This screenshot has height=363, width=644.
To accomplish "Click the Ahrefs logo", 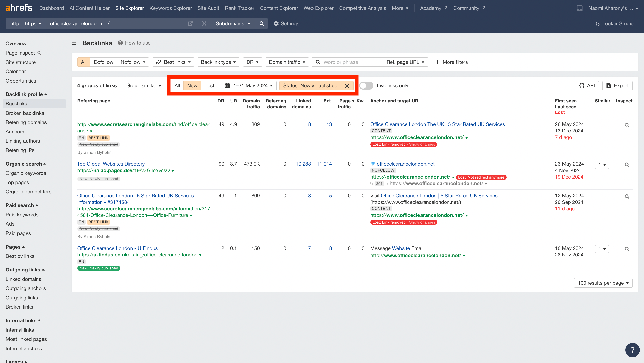I will coord(19,8).
